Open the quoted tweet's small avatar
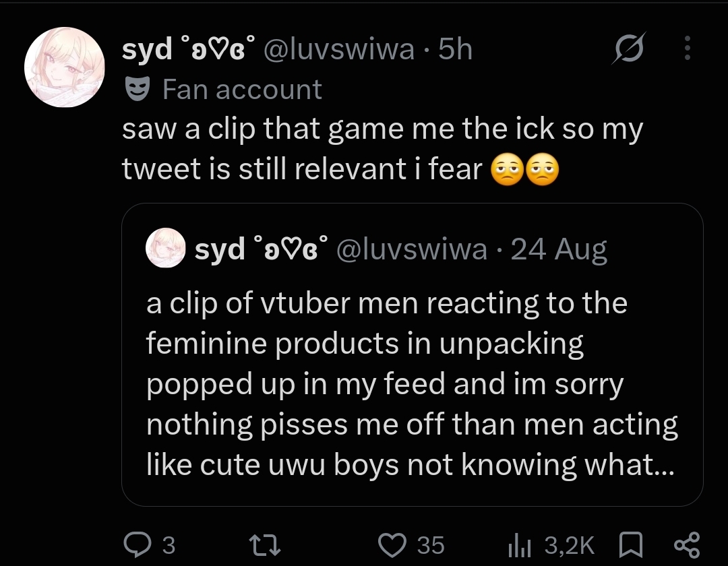The width and height of the screenshot is (728, 566). 165,248
